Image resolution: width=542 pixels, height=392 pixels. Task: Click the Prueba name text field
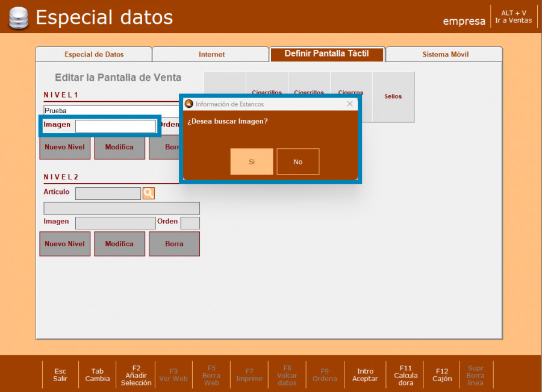pos(111,111)
